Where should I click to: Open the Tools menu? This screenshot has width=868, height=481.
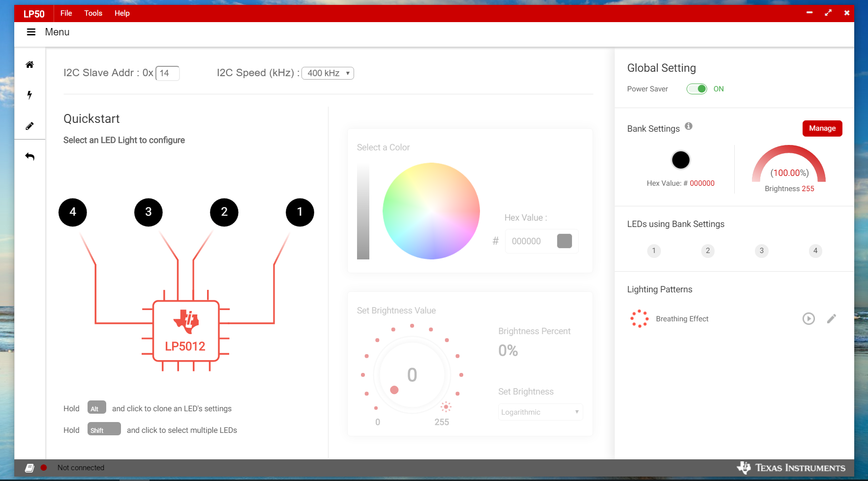coord(93,13)
